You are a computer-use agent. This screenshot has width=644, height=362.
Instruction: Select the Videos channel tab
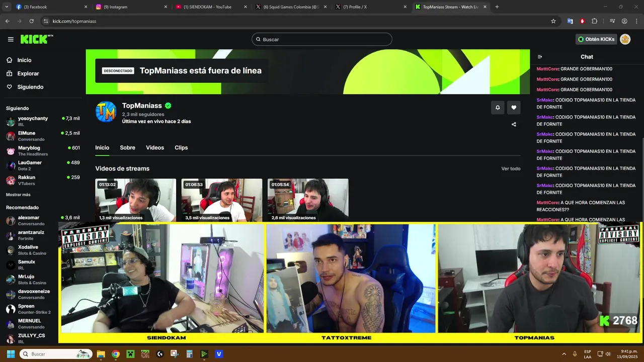[155, 148]
